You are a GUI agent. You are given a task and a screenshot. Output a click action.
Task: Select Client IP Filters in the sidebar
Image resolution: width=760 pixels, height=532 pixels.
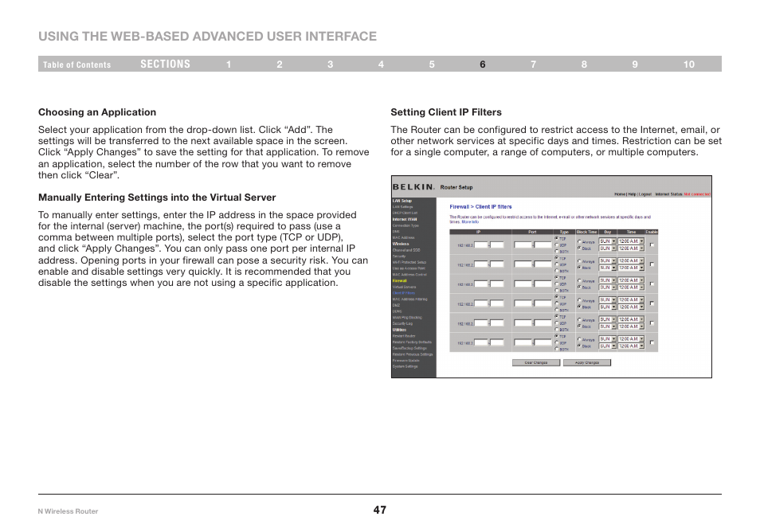(404, 293)
